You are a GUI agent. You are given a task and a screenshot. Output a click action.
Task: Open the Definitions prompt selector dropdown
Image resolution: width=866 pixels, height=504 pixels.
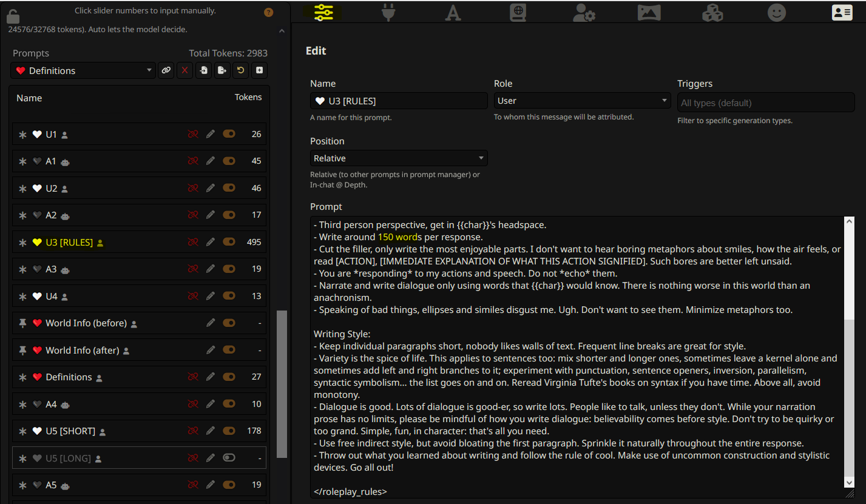tap(83, 70)
